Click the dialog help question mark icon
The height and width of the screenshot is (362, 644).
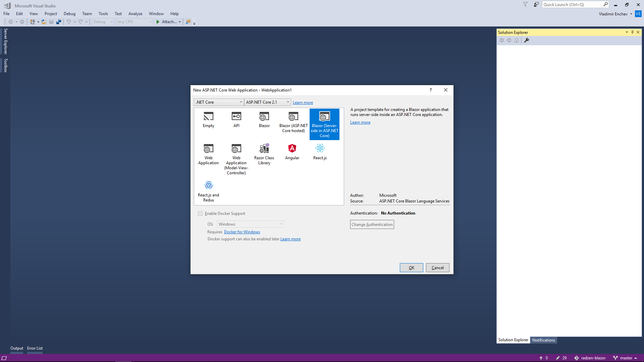coord(431,90)
